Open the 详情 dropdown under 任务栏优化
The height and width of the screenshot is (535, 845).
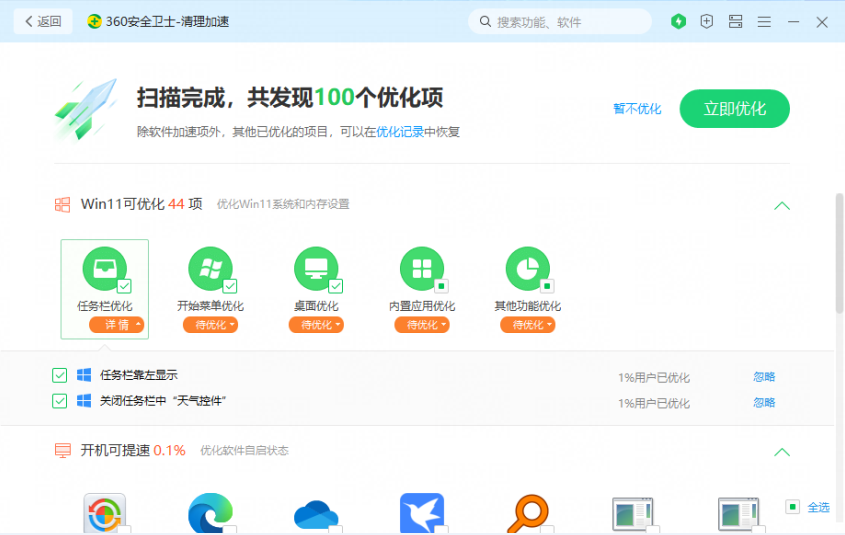click(x=117, y=325)
